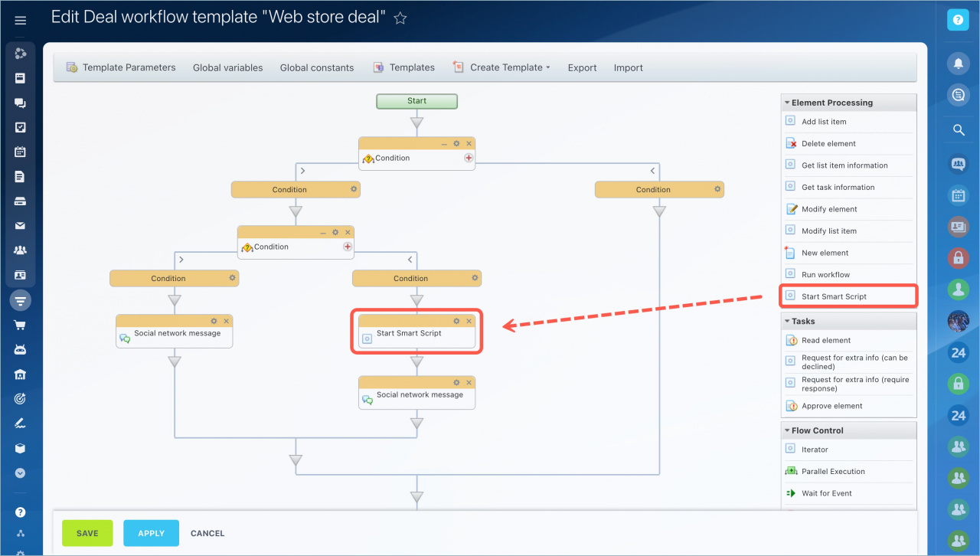Add a branch with the second Condition plus icon
980x556 pixels.
[x=348, y=247]
